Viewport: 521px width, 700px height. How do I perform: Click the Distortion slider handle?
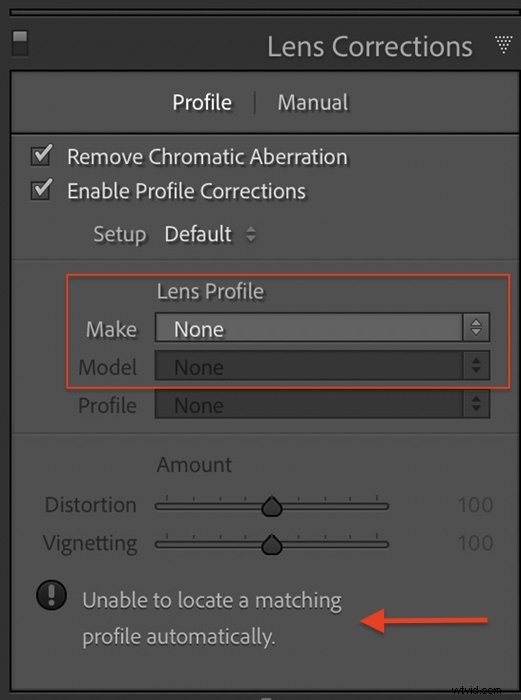click(271, 507)
